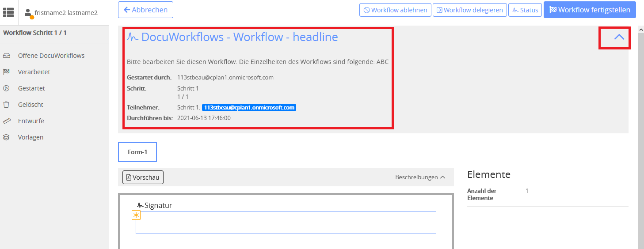Click the Gestartet durch email address
This screenshot has width=644, height=249.
click(x=225, y=77)
